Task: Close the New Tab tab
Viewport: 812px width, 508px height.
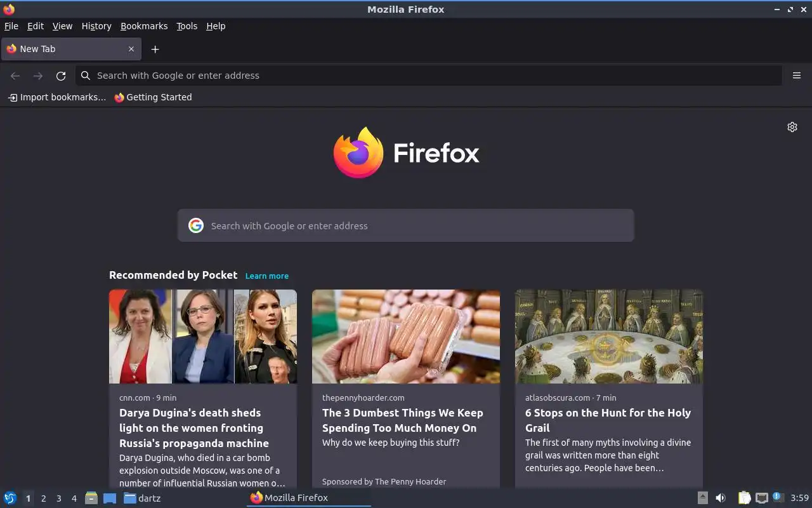Action: [x=131, y=49]
